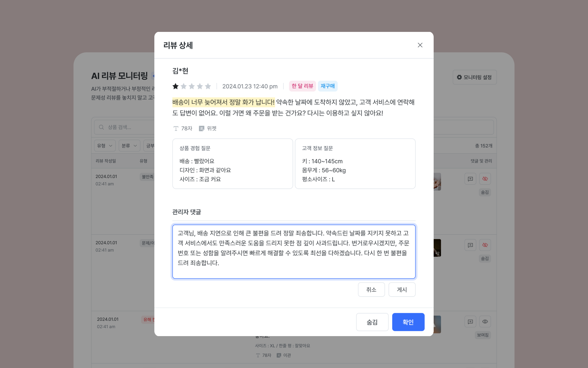Click the 78자 text-count icon
Viewport: 588px width, 368px height.
[x=176, y=128]
